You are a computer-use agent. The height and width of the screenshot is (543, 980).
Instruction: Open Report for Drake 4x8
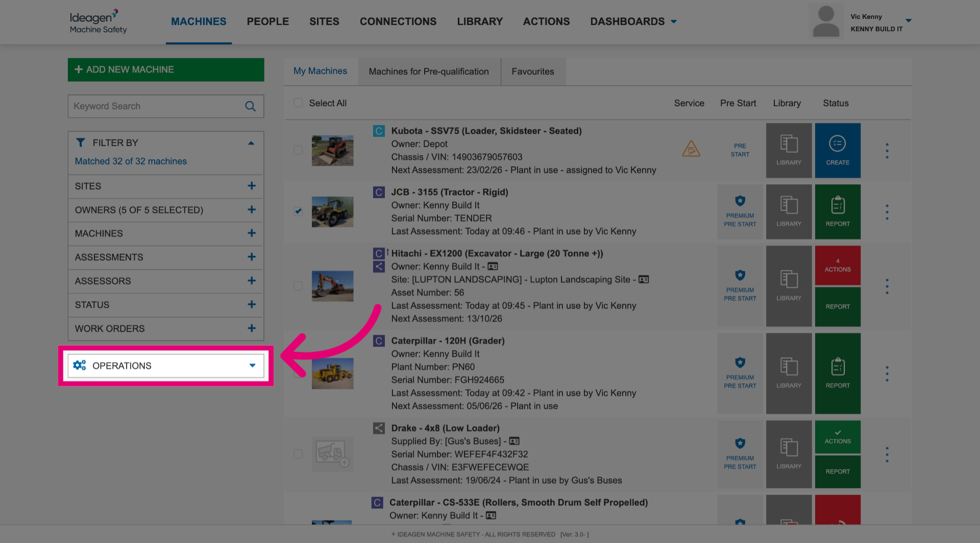pos(838,472)
